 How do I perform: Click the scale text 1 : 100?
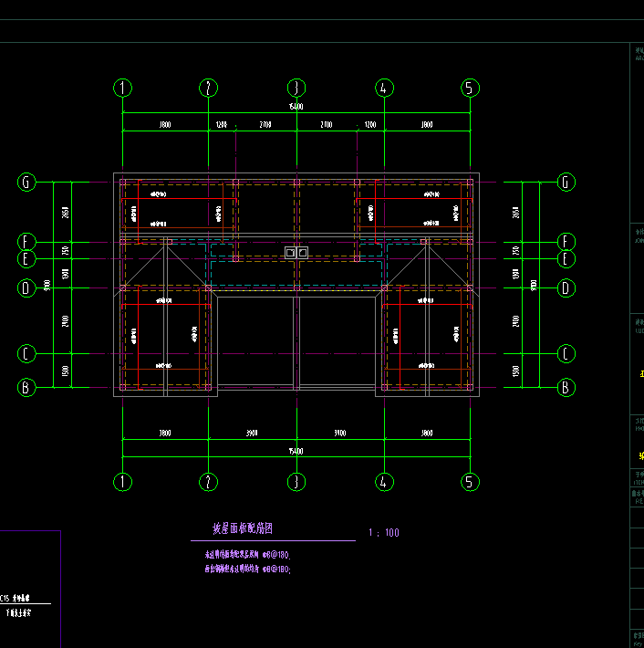tap(384, 533)
